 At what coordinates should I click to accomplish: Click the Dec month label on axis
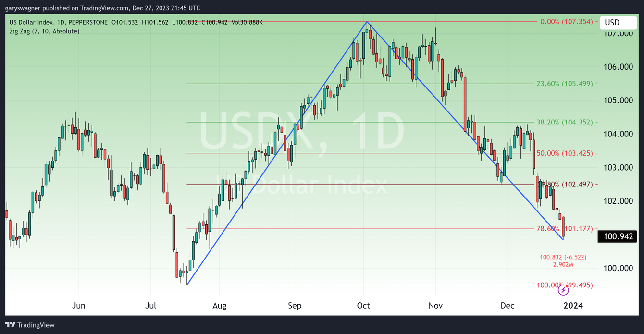508,306
